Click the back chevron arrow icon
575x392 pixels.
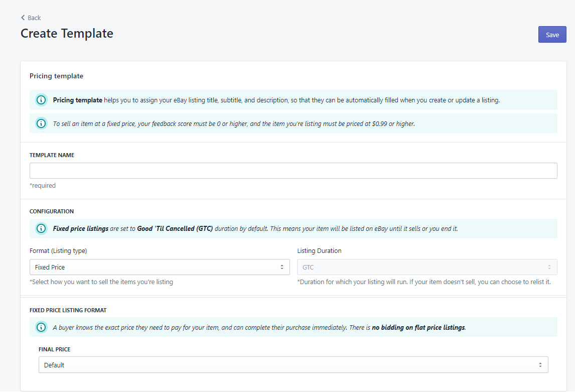tap(23, 18)
